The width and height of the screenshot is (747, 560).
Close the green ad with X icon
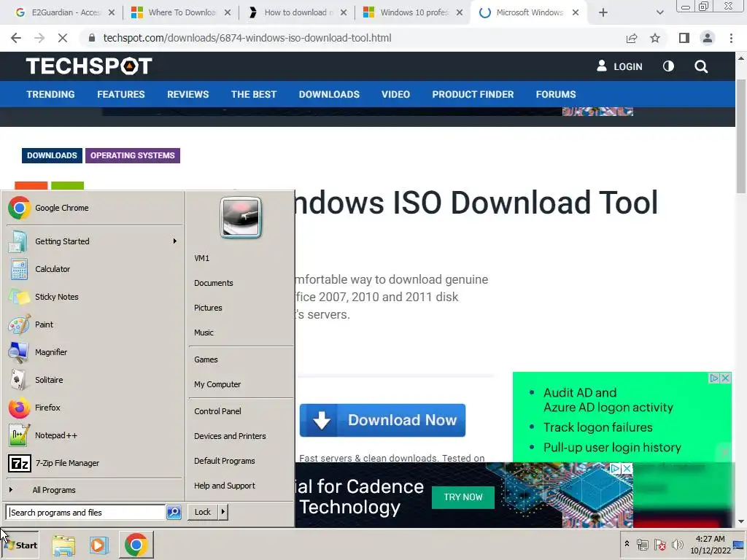726,378
